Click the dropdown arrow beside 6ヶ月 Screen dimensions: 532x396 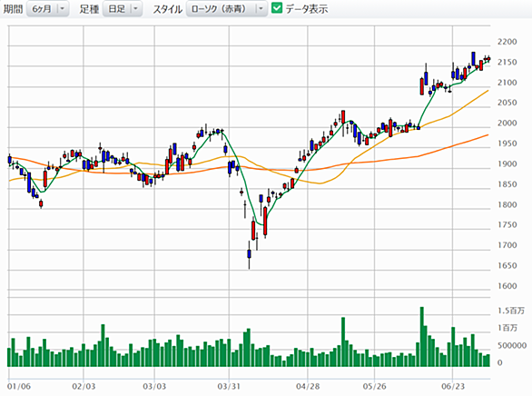point(62,9)
